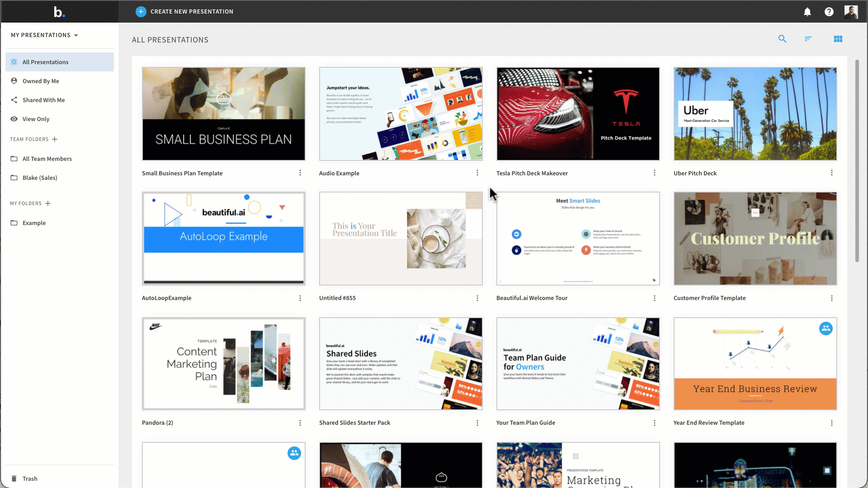Open the AutoLoop Example thumbnail
This screenshot has width=868, height=488.
pyautogui.click(x=224, y=239)
